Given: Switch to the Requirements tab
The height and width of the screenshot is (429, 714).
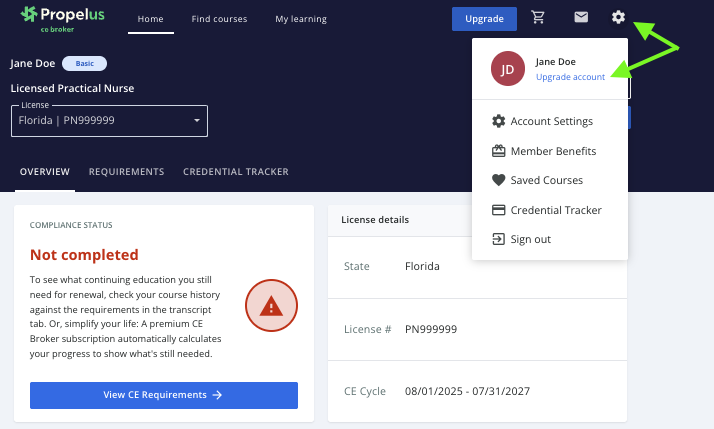Looking at the screenshot, I should [x=126, y=172].
